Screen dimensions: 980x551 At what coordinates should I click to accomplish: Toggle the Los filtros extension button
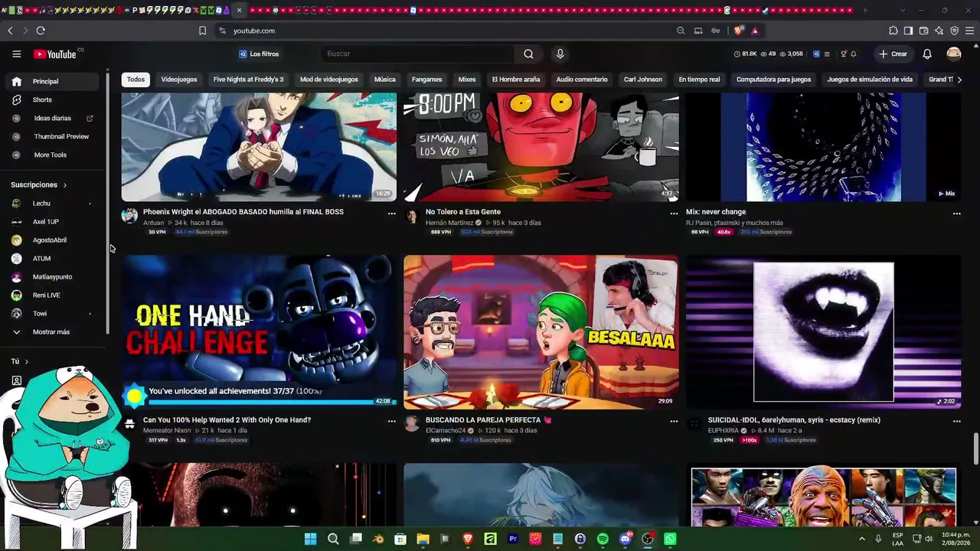tap(259, 54)
